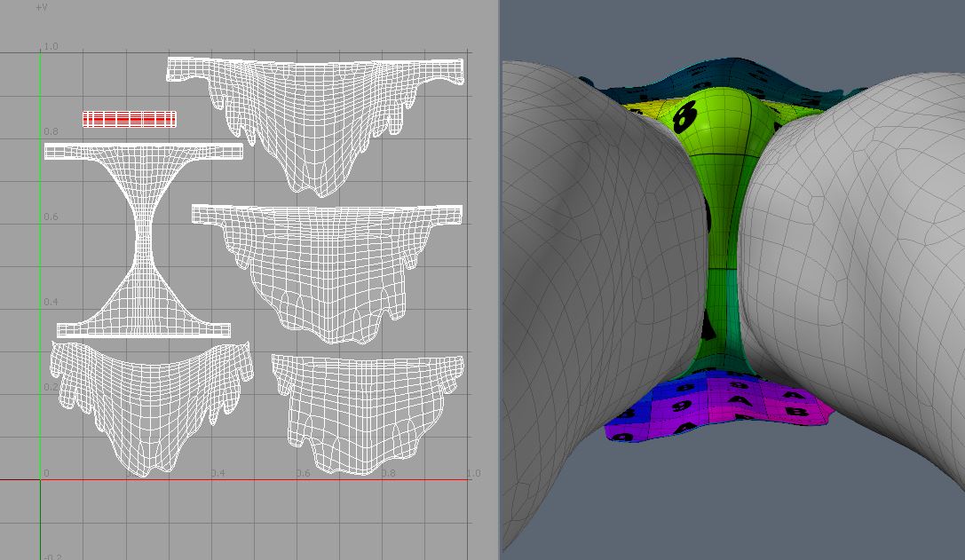Screen dimensions: 965x560
Task: Click the hourglass-shaped UV island
Action: pos(142,240)
